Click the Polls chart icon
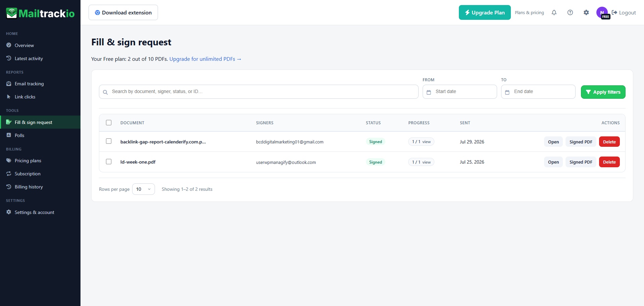 (x=9, y=135)
